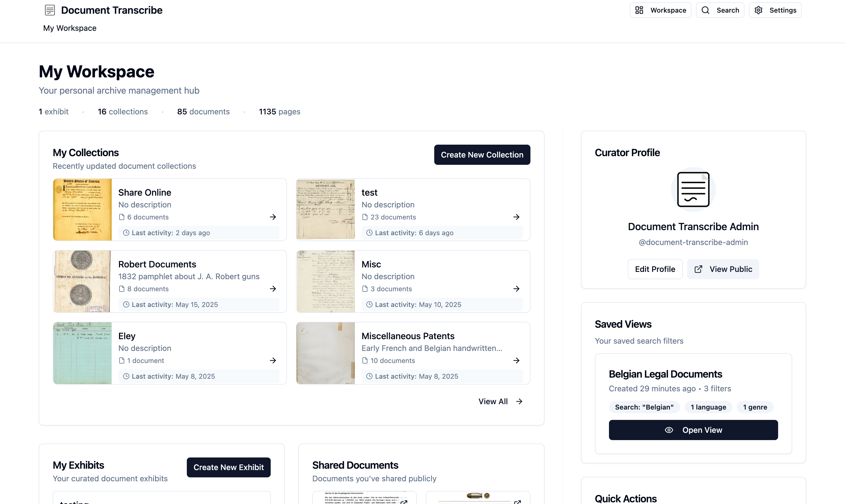The width and height of the screenshot is (846, 504).
Task: Open the Search nav item
Action: 719,10
